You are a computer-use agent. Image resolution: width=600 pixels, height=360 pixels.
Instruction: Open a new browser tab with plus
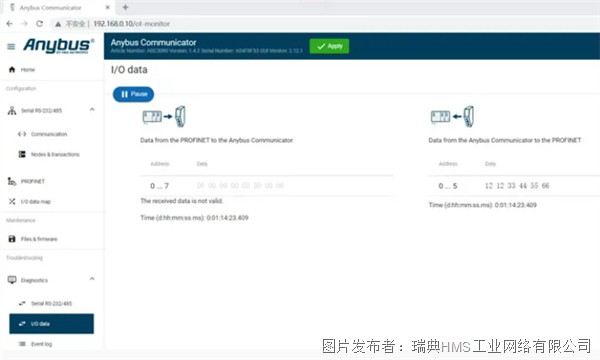click(125, 7)
